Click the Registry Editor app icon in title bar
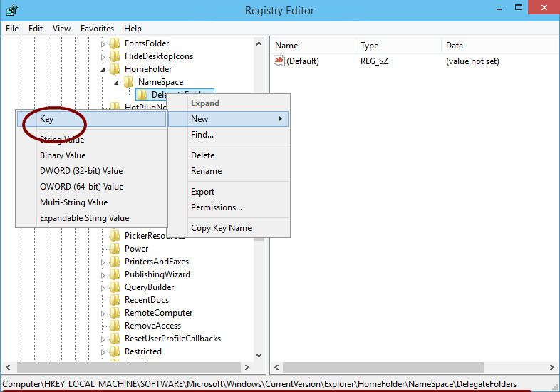The width and height of the screenshot is (560, 392). click(13, 11)
